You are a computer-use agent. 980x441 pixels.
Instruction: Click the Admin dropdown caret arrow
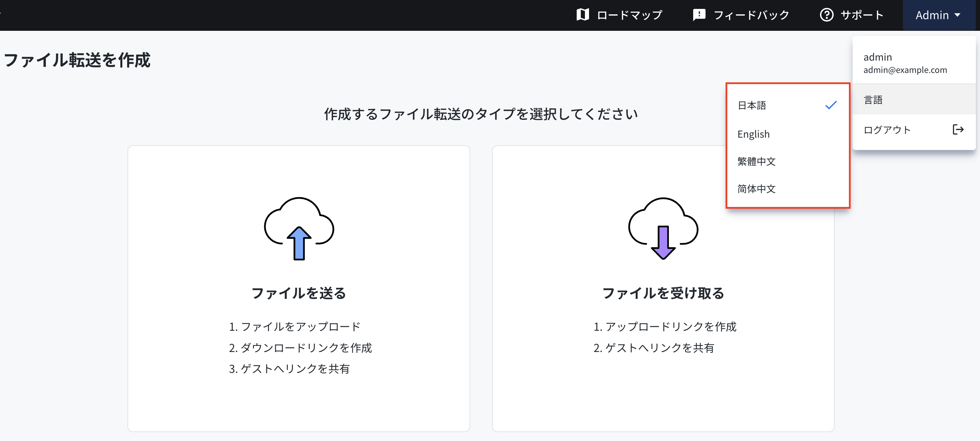tap(957, 15)
